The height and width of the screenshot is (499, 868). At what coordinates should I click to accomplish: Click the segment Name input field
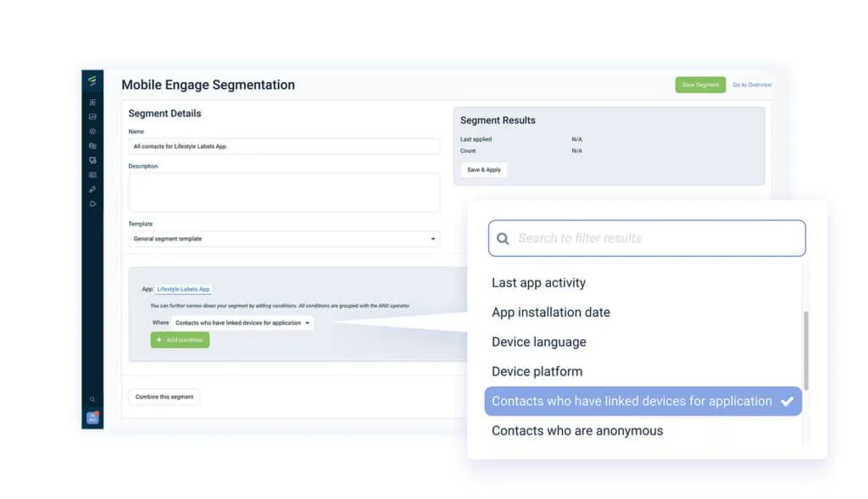[x=284, y=147]
